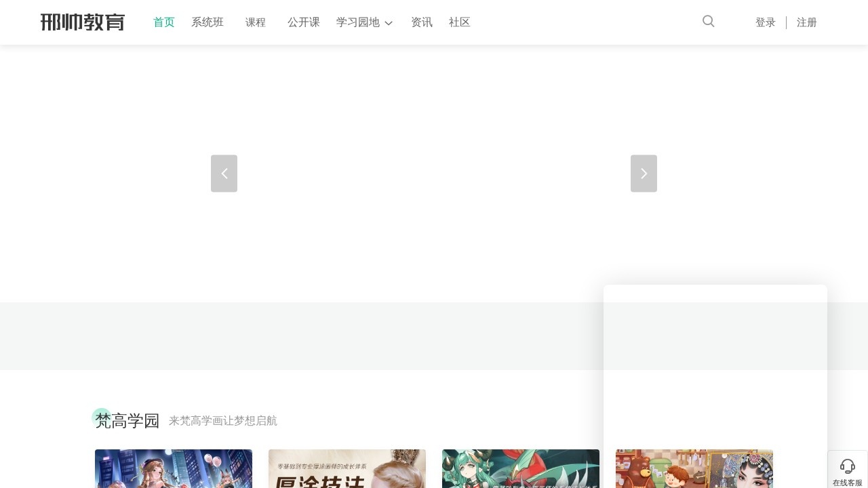Screen dimensions: 868x488
Task: Go to previous banner with left arrow
Action: click(x=224, y=173)
